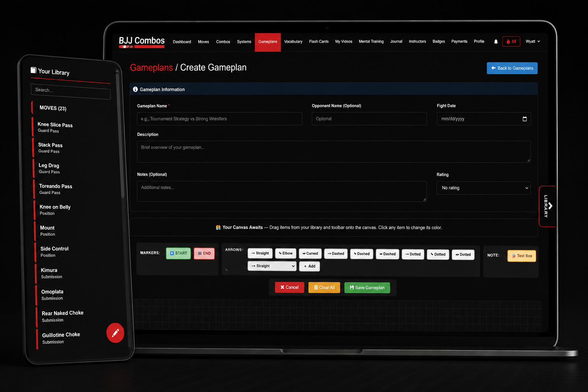Expand the LIBRARY side panel tab

pyautogui.click(x=547, y=206)
